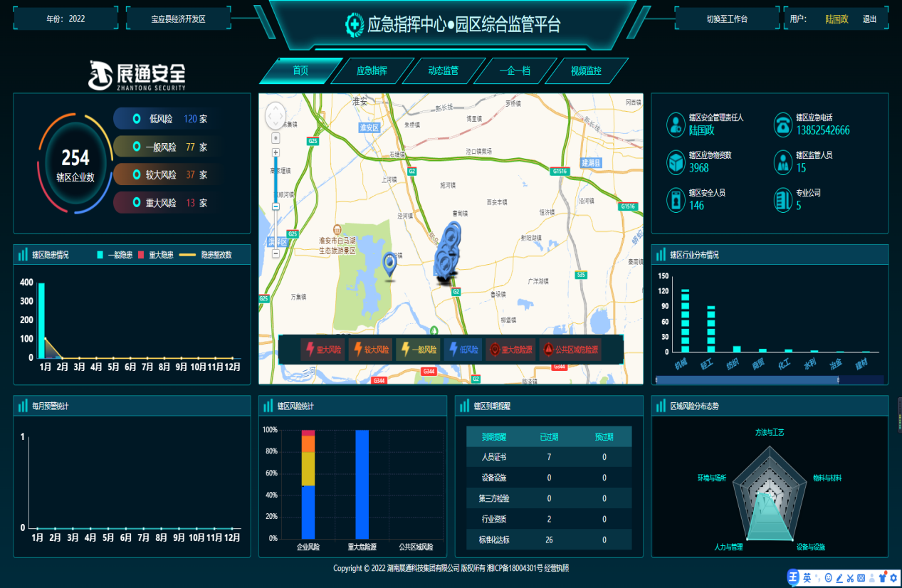Image resolution: width=902 pixels, height=588 pixels.
Task: Click the industry distribution chart horizontal scrollbar
Action: (x=747, y=380)
